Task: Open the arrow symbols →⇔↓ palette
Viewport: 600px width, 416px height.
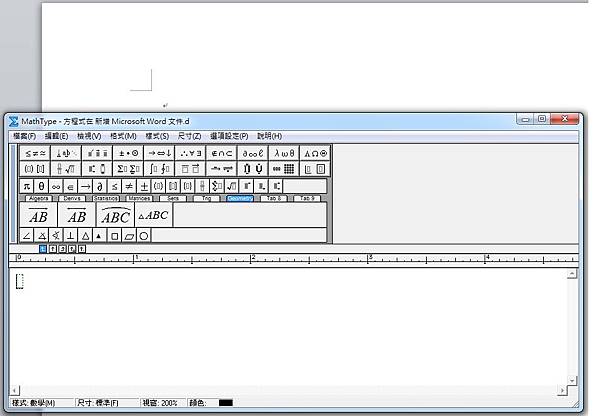Action: 160,153
